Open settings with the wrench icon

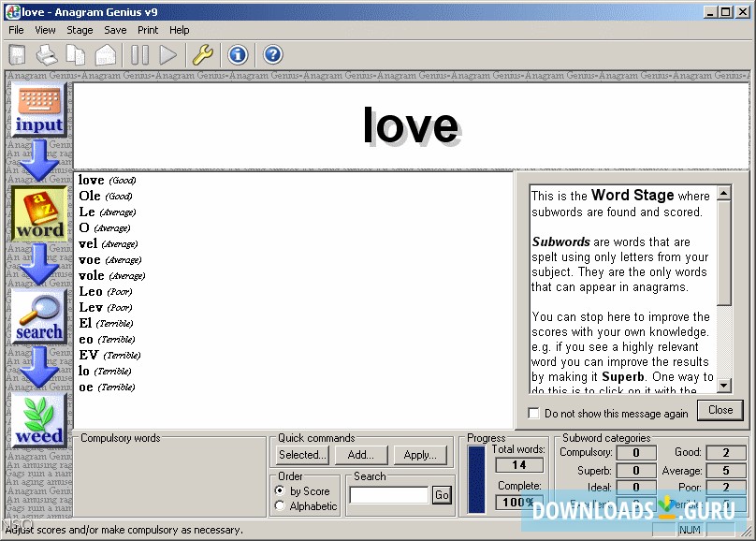point(203,55)
